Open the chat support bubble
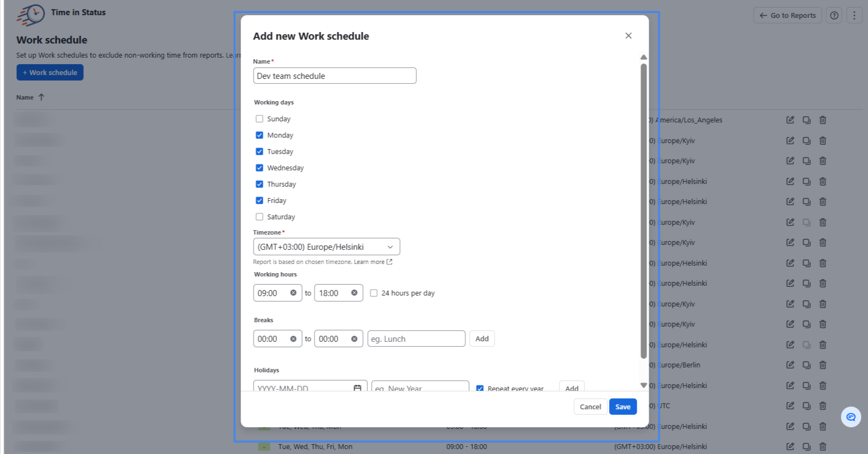This screenshot has width=868, height=454. (851, 417)
